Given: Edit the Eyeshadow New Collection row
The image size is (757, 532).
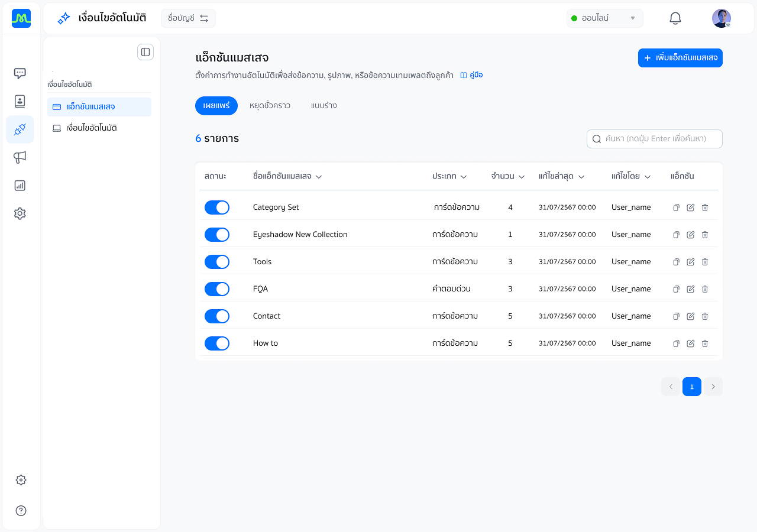Looking at the screenshot, I should click(691, 235).
